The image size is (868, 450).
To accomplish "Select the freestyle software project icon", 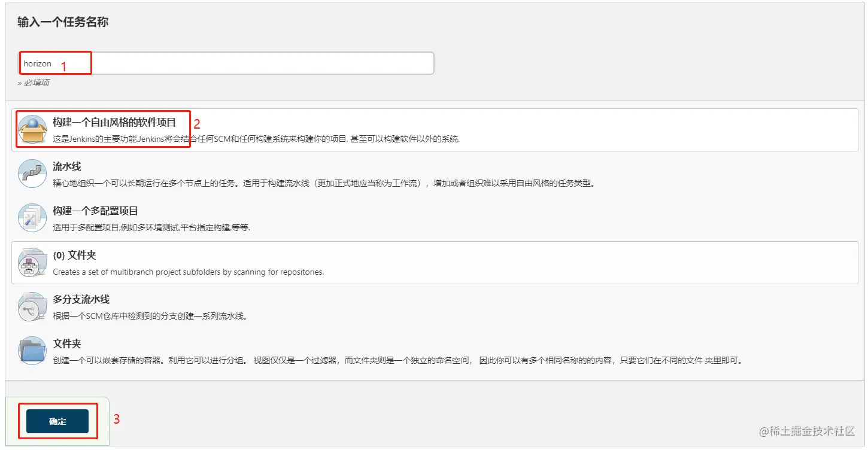I will click(32, 129).
